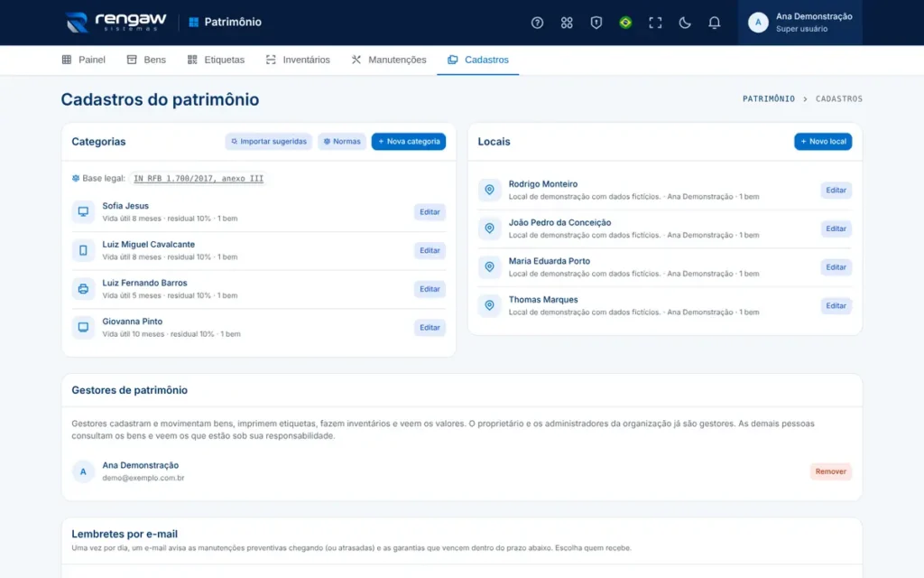
Task: Add a Novo local
Action: [x=823, y=142]
